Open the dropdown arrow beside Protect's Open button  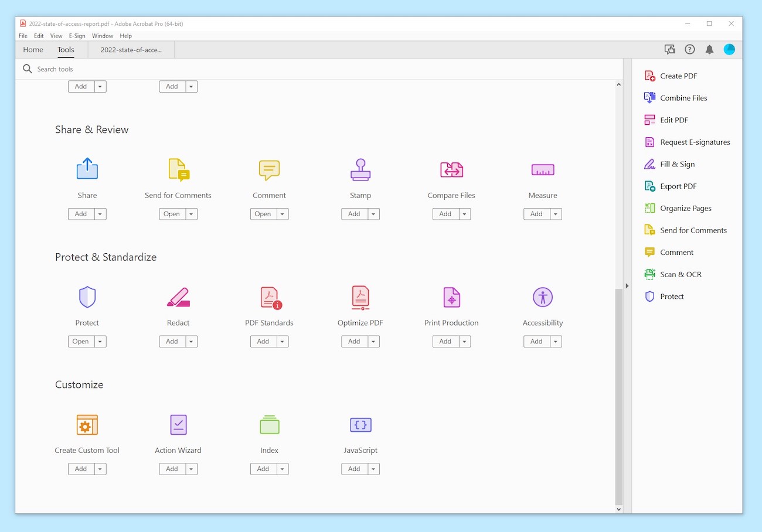point(100,341)
